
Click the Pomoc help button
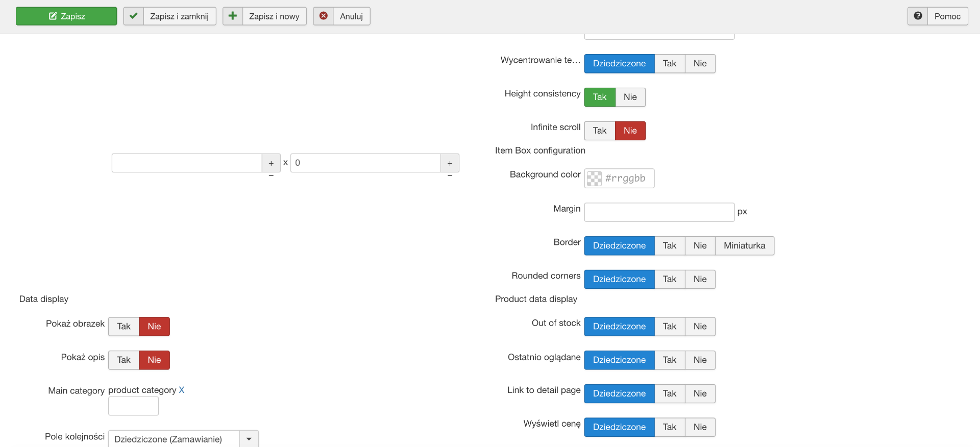pos(947,16)
